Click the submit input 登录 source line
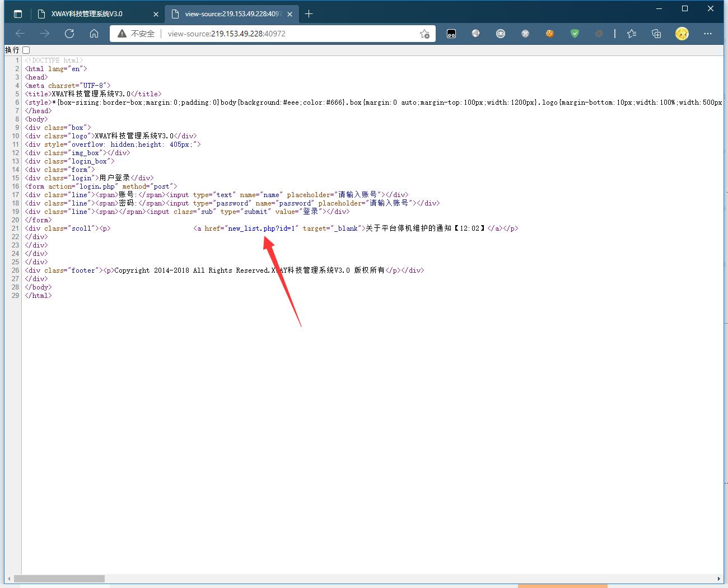The width and height of the screenshot is (728, 588). pos(187,212)
